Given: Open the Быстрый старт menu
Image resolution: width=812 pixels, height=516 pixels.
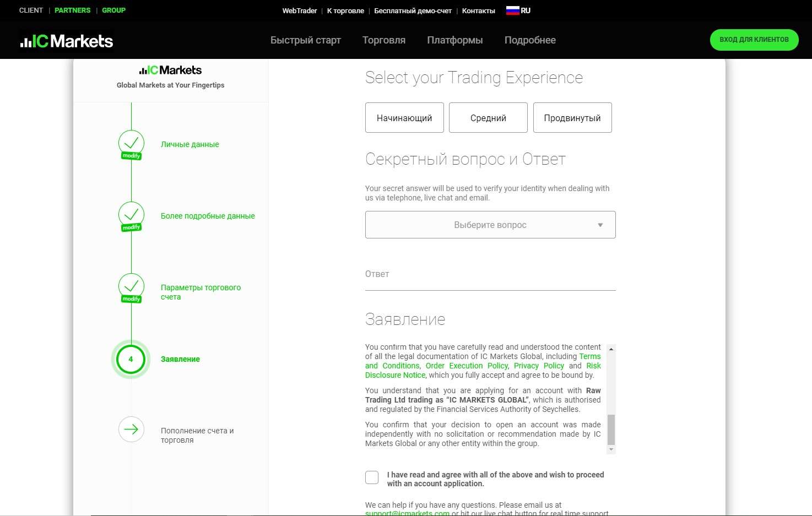Looking at the screenshot, I should (x=306, y=40).
